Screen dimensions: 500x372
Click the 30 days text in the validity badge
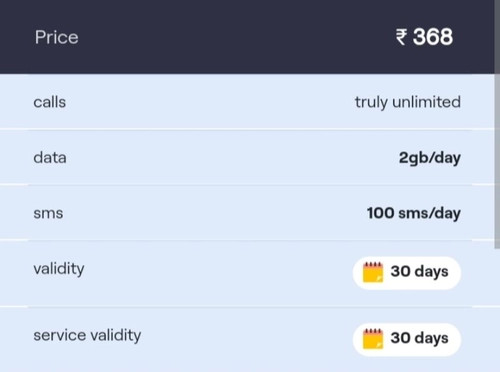click(x=419, y=272)
